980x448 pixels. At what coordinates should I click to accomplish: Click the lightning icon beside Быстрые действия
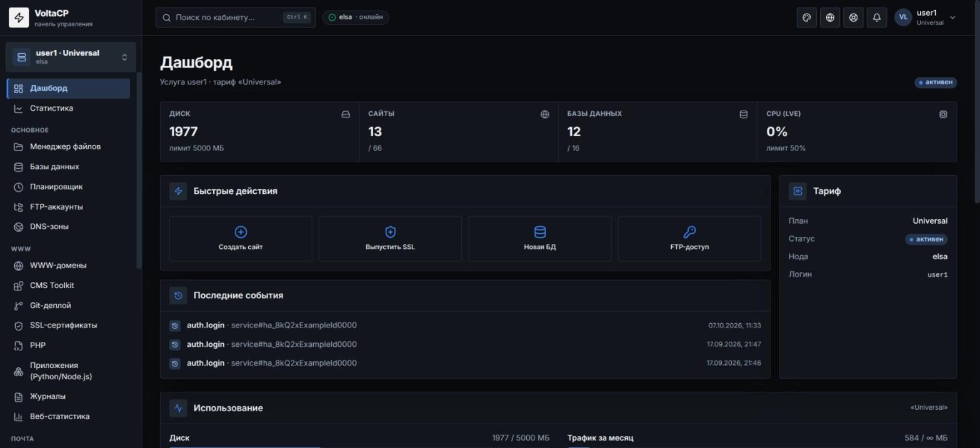178,191
